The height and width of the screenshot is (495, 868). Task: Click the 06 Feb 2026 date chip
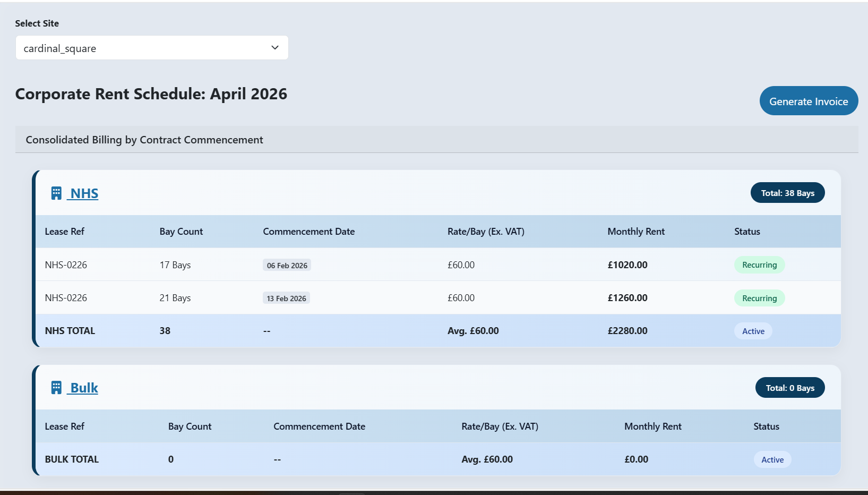pos(287,265)
